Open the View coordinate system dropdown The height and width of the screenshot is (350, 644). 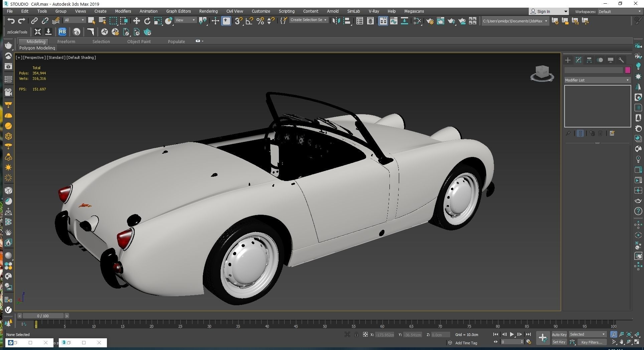[x=185, y=20]
